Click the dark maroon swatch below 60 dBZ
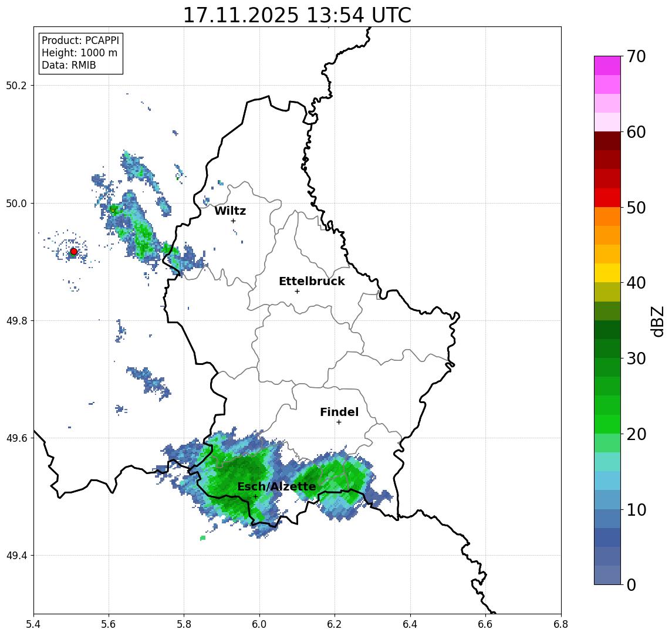The width and height of the screenshot is (672, 636). click(x=607, y=141)
